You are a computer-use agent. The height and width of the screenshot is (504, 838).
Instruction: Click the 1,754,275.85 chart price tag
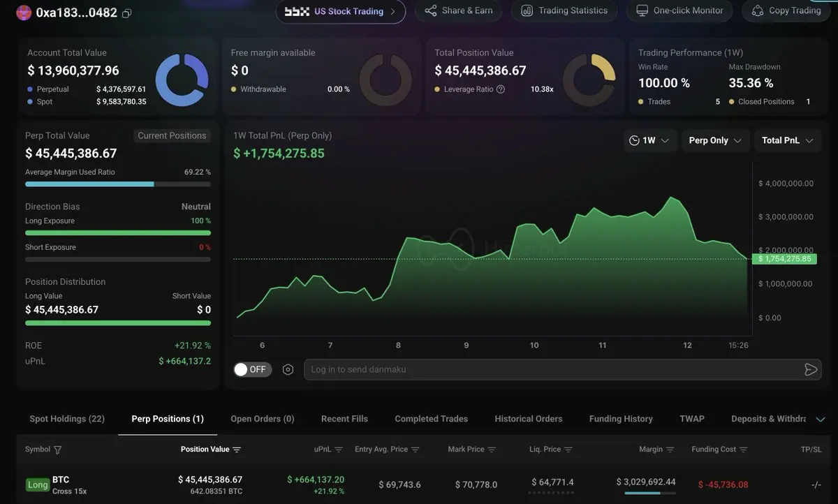(784, 258)
